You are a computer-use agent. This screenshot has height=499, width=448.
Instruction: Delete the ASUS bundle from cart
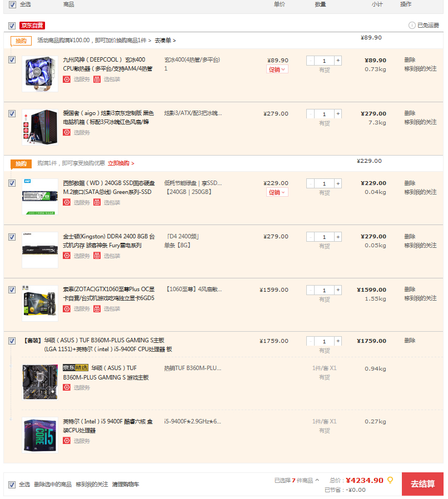[410, 341]
